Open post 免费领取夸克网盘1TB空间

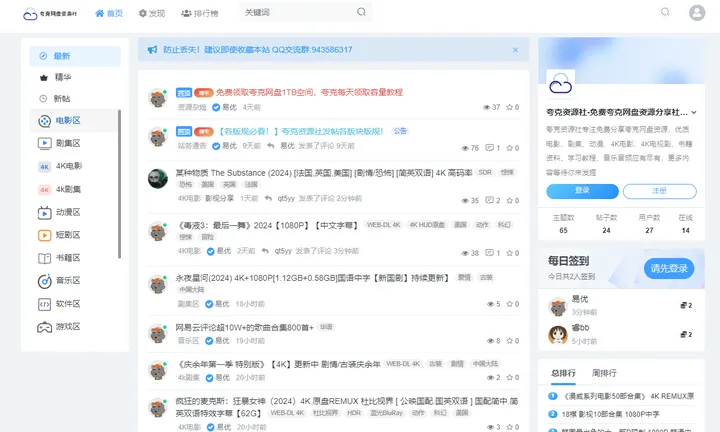(x=309, y=92)
